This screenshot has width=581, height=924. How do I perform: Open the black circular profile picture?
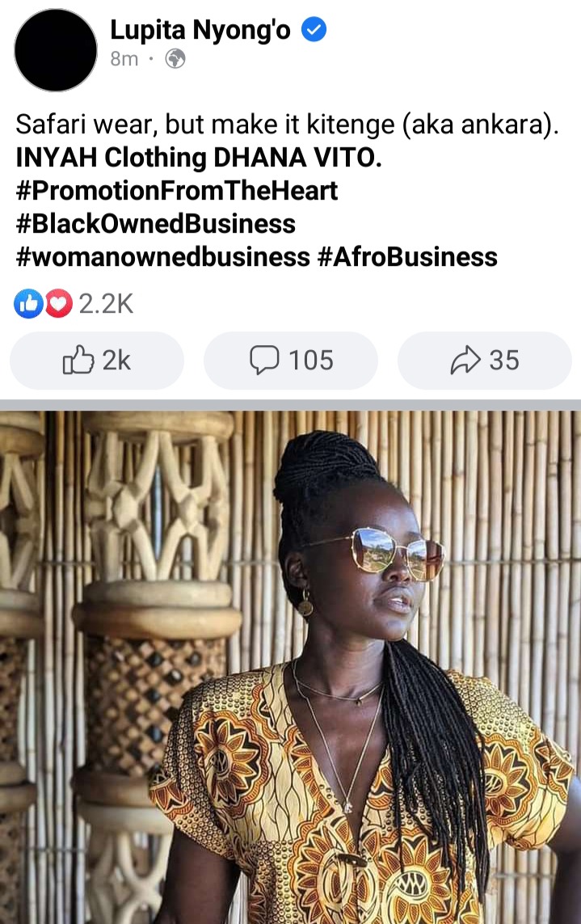[56, 50]
